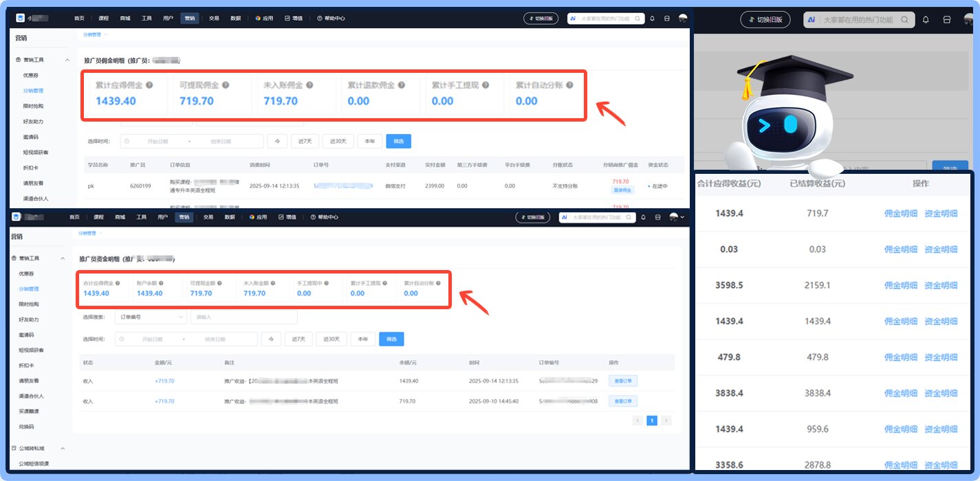Open 佣金明细 for row 3838.4
Viewport: 980px width, 481px height.
[x=901, y=393]
